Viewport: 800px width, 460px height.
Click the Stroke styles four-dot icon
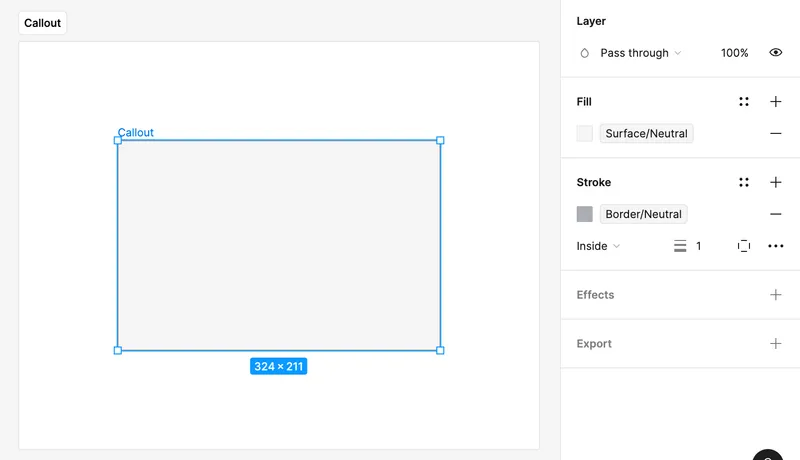[x=744, y=183]
